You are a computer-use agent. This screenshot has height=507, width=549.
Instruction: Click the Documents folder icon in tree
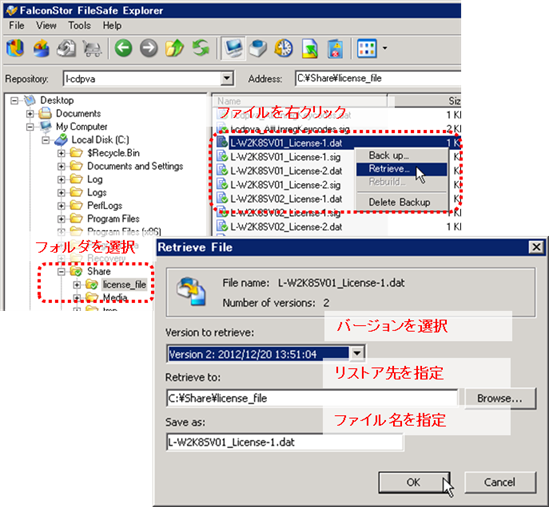click(45, 113)
